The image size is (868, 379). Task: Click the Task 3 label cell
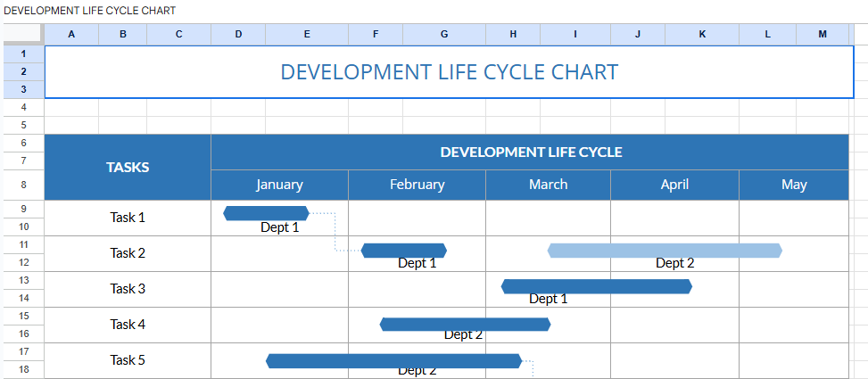click(x=128, y=289)
